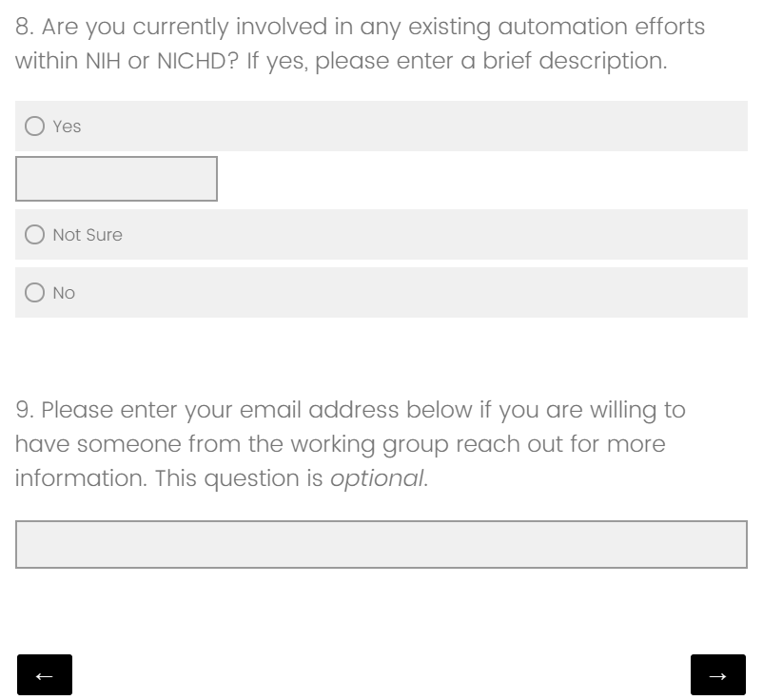Proceed with the right arrow button

(x=717, y=675)
